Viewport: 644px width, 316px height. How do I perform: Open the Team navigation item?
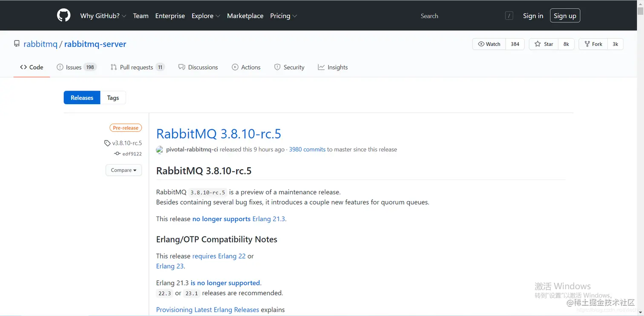141,16
